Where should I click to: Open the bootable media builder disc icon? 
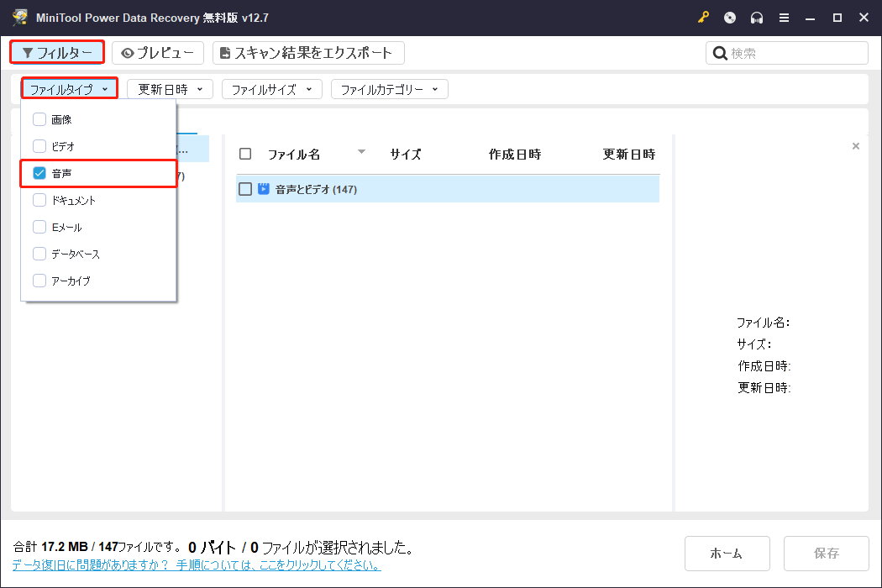(x=729, y=17)
